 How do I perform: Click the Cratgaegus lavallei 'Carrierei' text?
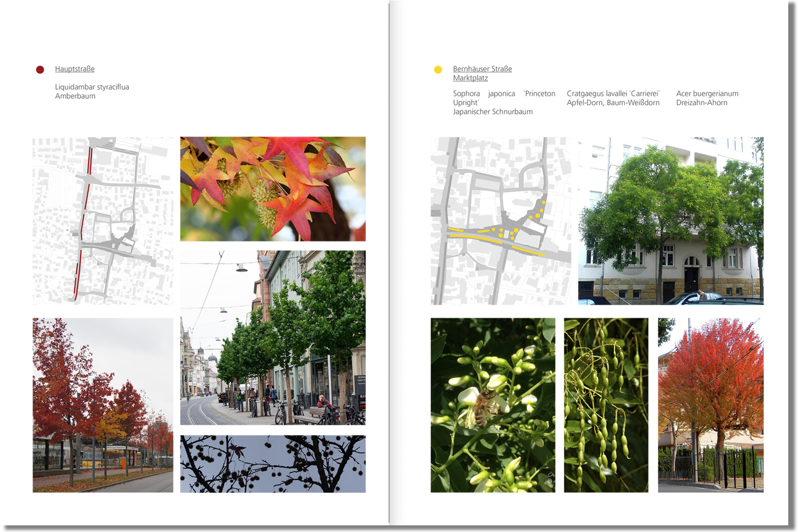[613, 94]
